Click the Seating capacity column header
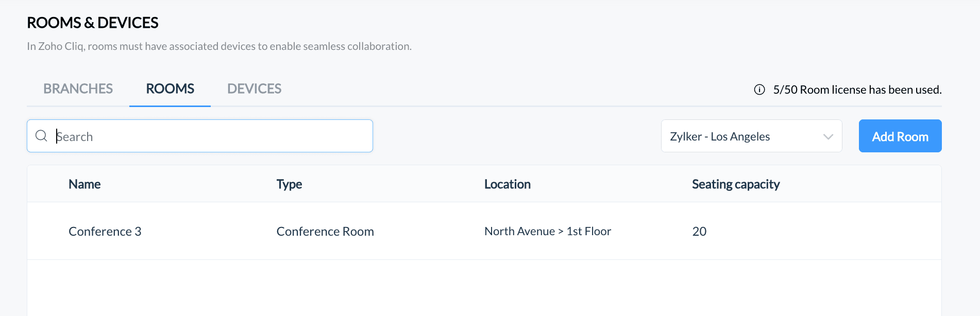This screenshot has height=316, width=980. tap(736, 184)
